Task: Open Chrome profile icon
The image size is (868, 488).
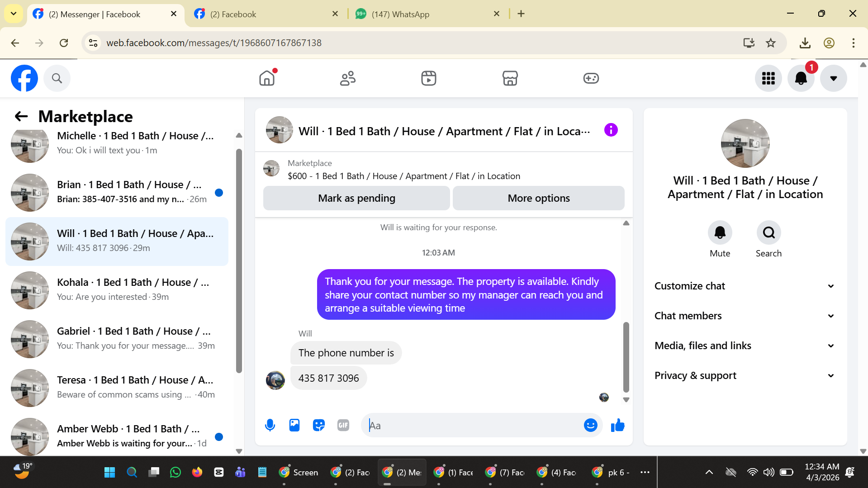Action: pos(829,43)
